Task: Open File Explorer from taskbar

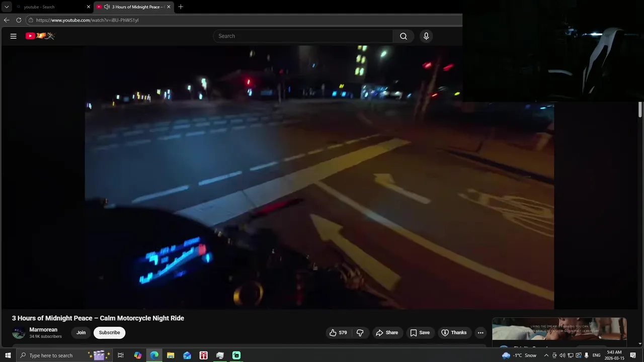Action: (x=171, y=355)
